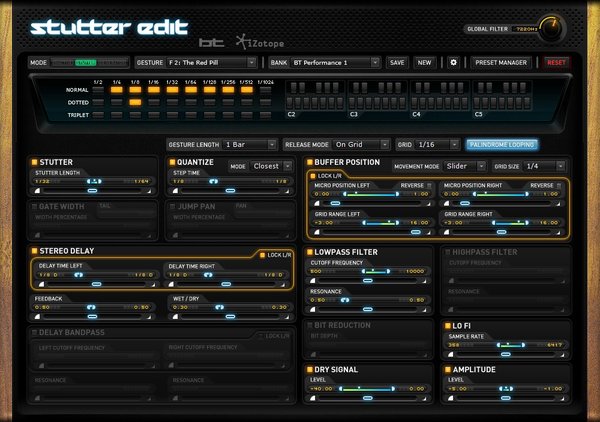Click the Delay Time Right curve icon
This screenshot has width=600, height=422.
pos(171,284)
